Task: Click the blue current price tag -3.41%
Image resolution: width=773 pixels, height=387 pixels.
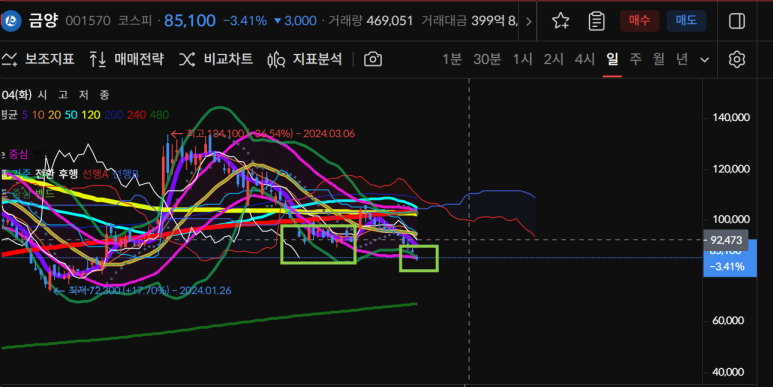Action: point(730,265)
